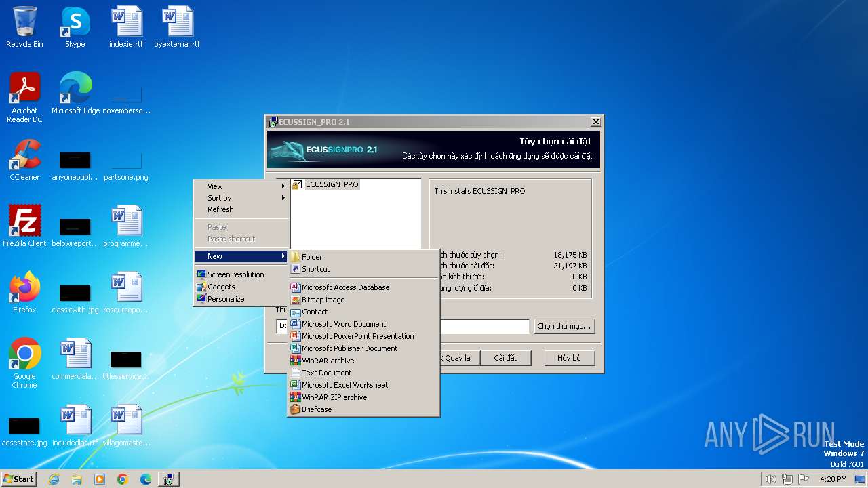Select the resourcepo… Word file icon

(126, 293)
